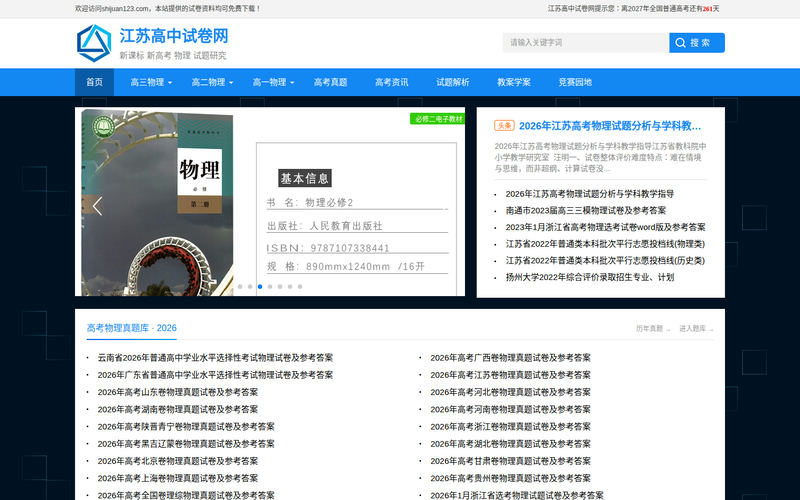Screen dimensions: 800x500
Task: Select the 高考物理真题库 · 2026 tab heading
Action: [132, 328]
